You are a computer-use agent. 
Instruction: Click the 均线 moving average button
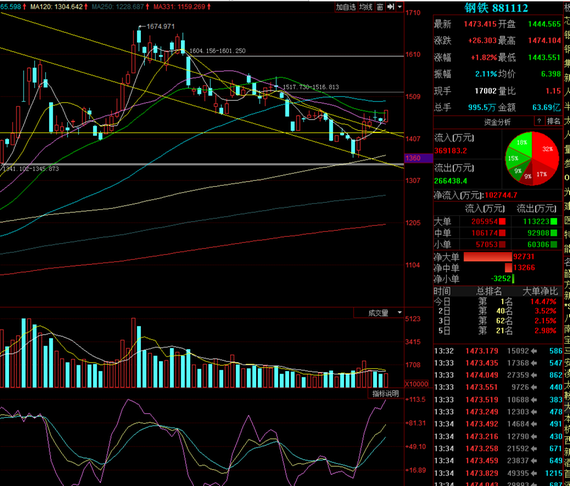point(365,7)
